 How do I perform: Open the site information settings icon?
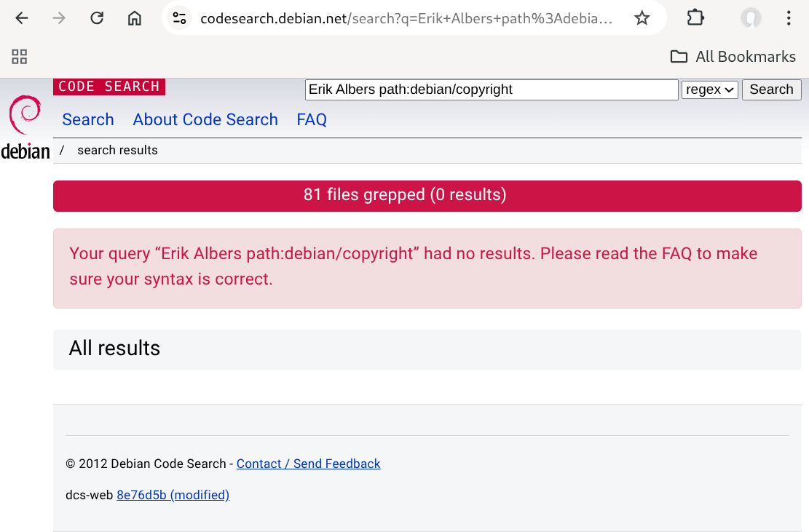[179, 17]
